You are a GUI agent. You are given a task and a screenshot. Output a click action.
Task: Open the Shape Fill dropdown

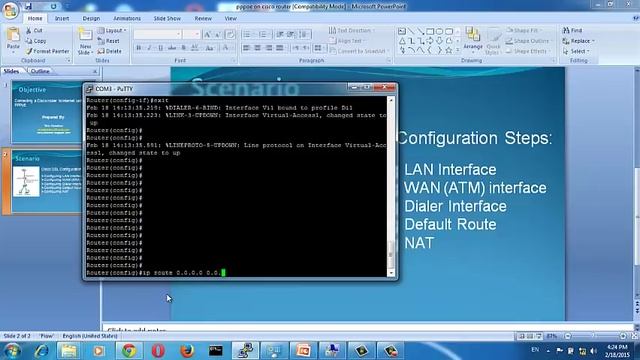click(x=524, y=30)
